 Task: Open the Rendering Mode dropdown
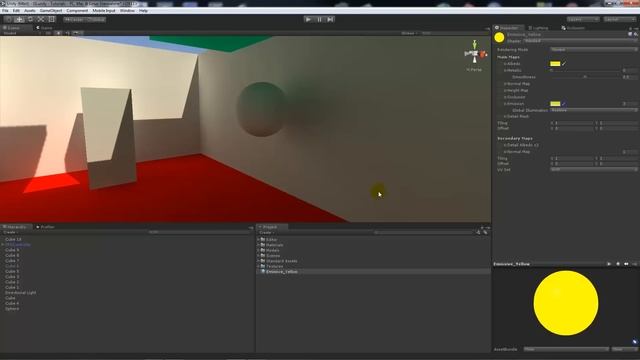click(x=593, y=49)
